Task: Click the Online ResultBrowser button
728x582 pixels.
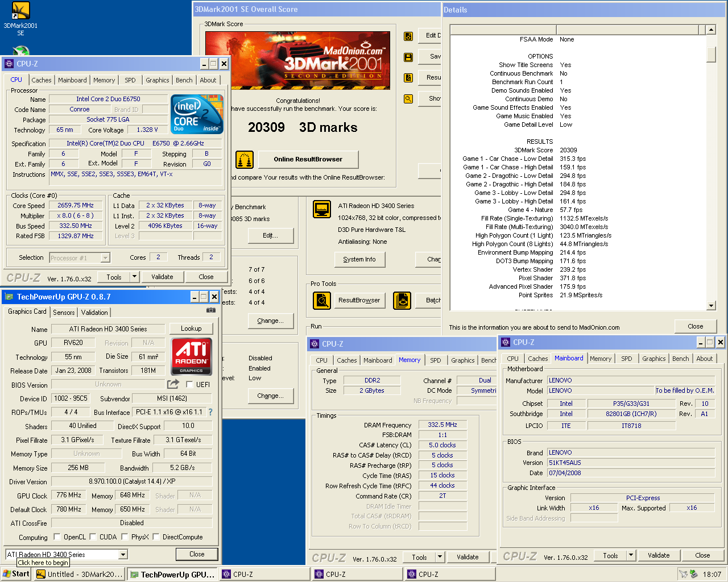Action: point(308,159)
